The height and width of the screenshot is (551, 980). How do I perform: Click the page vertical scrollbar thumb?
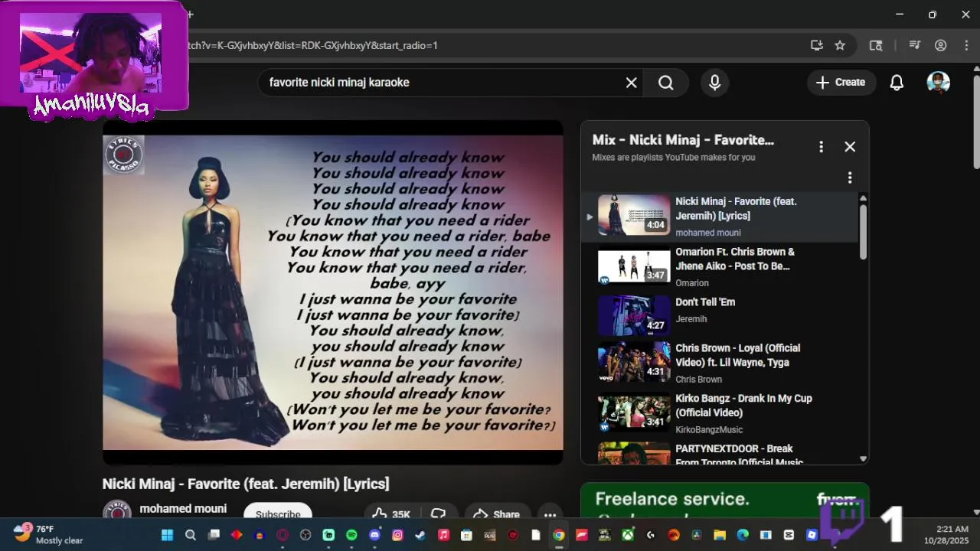976,122
